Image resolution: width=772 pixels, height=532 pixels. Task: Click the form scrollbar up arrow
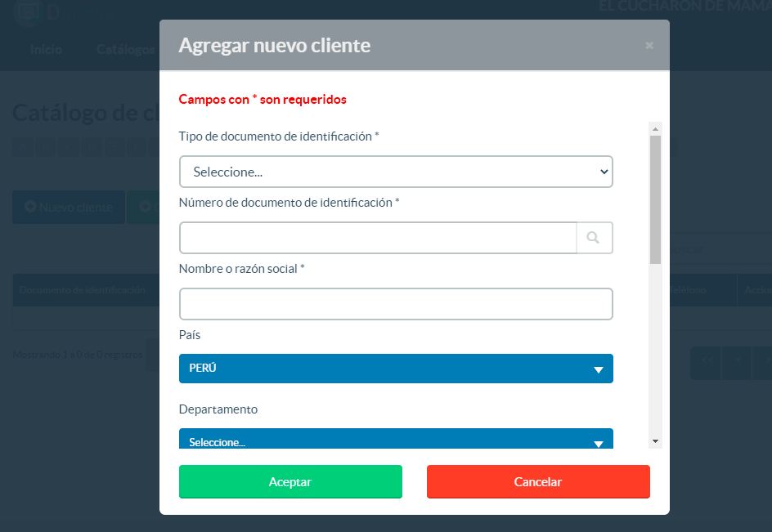click(x=655, y=129)
